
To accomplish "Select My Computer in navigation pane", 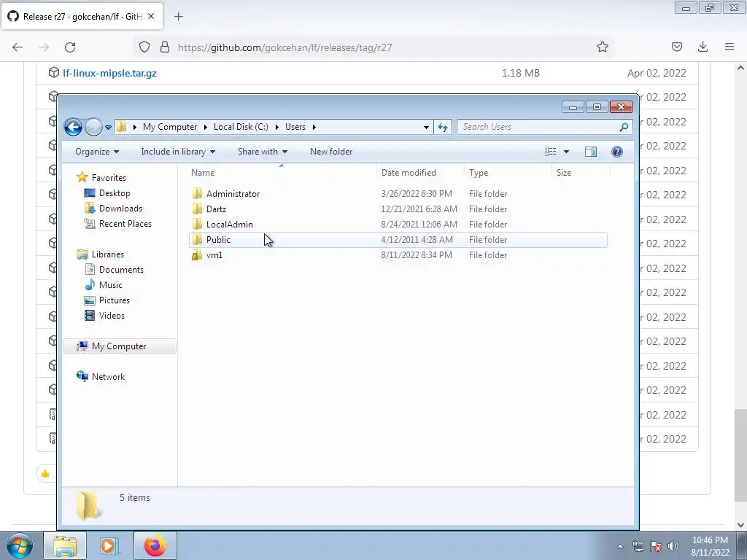I will [119, 346].
